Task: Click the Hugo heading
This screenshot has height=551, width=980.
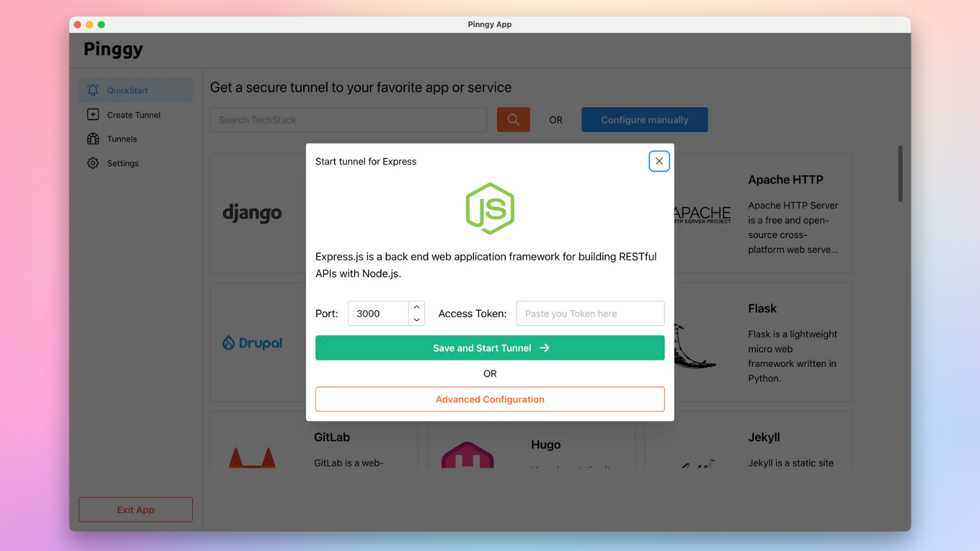Action: pos(546,445)
